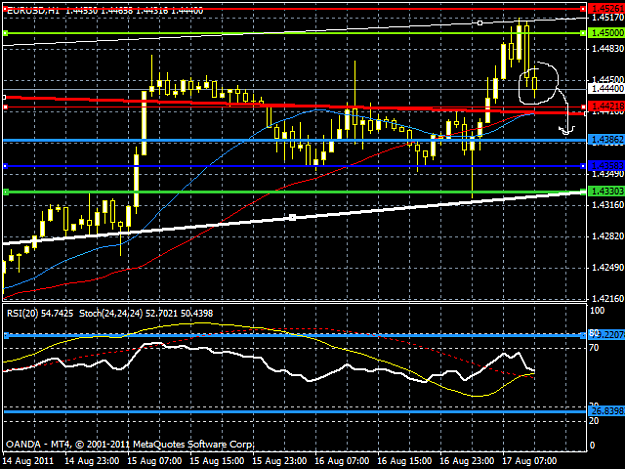
Task: Select the 1.43583 dark blue level label
Action: [x=607, y=165]
